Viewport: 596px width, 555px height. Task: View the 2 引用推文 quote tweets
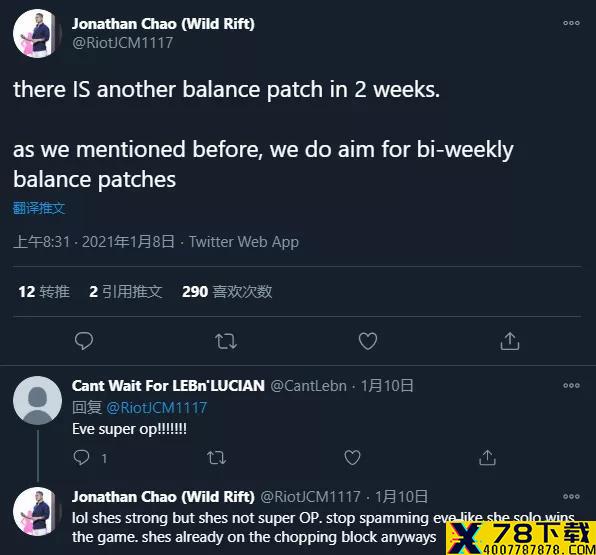[126, 292]
